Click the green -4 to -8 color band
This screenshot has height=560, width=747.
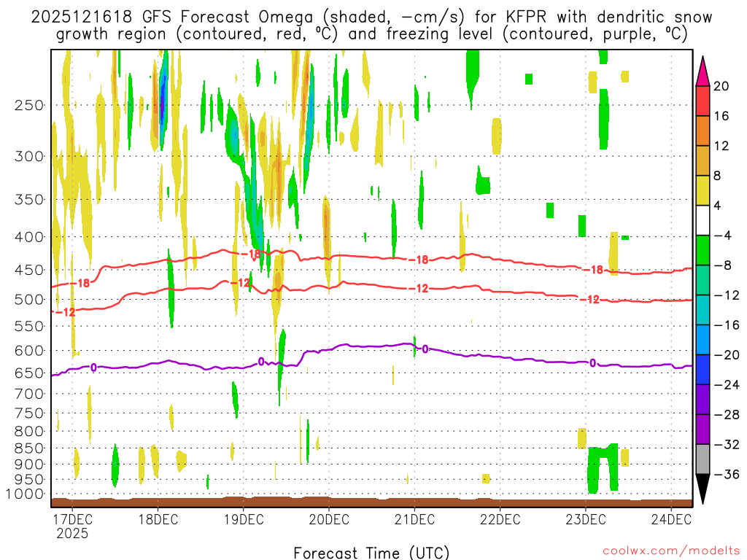pyautogui.click(x=703, y=250)
